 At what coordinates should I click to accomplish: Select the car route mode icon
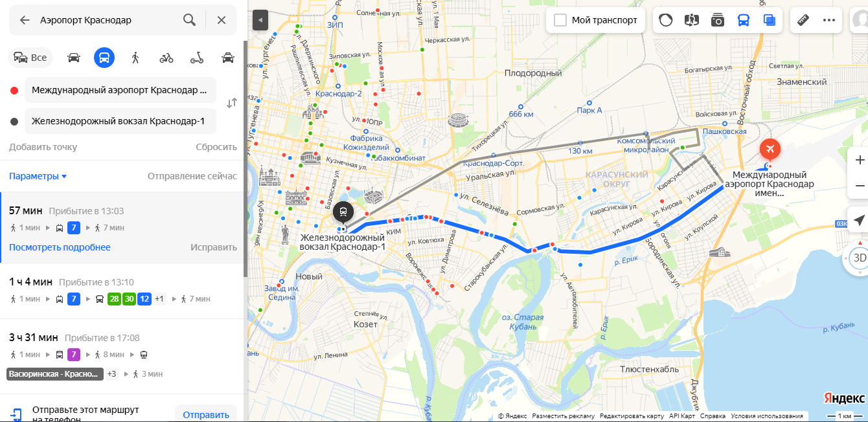point(74,58)
